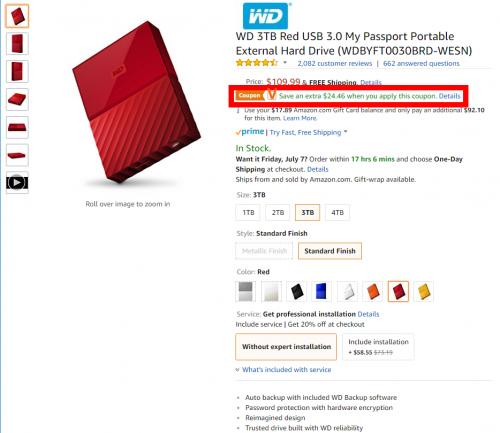Select the yellow color swatch
Viewport: 500px width, 433px height.
tap(423, 292)
